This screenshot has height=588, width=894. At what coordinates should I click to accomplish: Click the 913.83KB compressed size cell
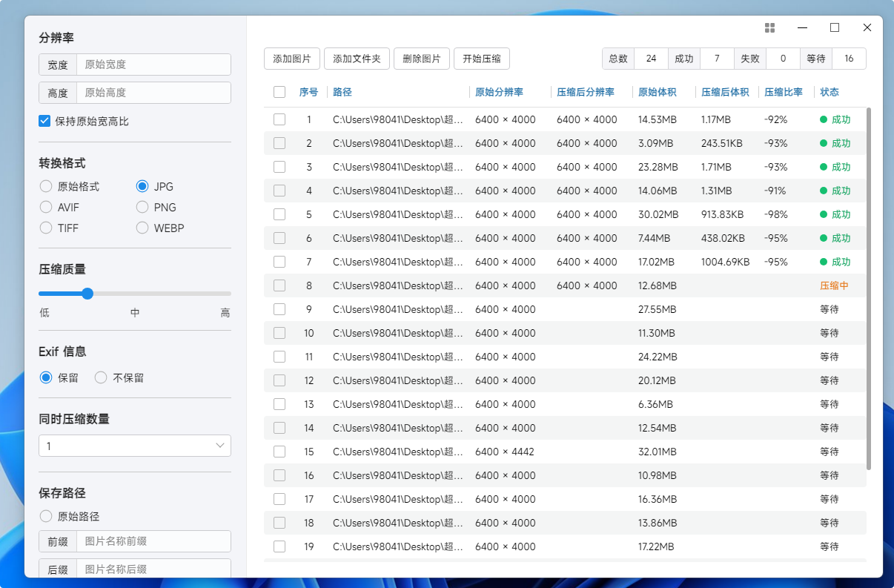[722, 214]
